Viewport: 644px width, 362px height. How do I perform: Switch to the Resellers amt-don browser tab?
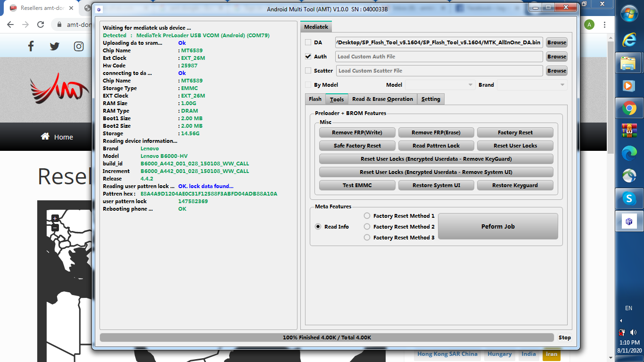click(41, 8)
